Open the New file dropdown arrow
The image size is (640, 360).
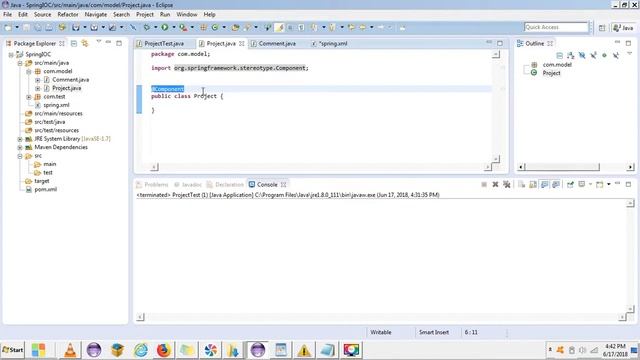[17, 27]
